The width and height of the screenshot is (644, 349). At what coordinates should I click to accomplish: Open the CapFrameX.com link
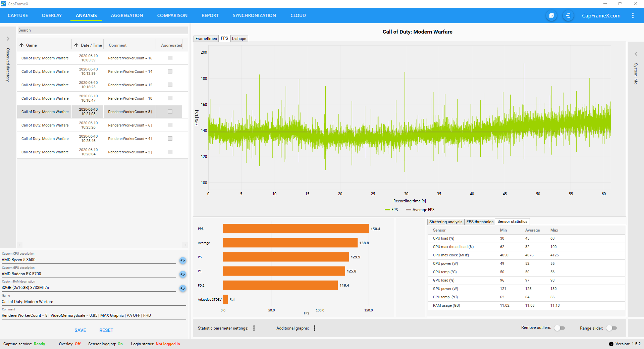[x=601, y=15]
